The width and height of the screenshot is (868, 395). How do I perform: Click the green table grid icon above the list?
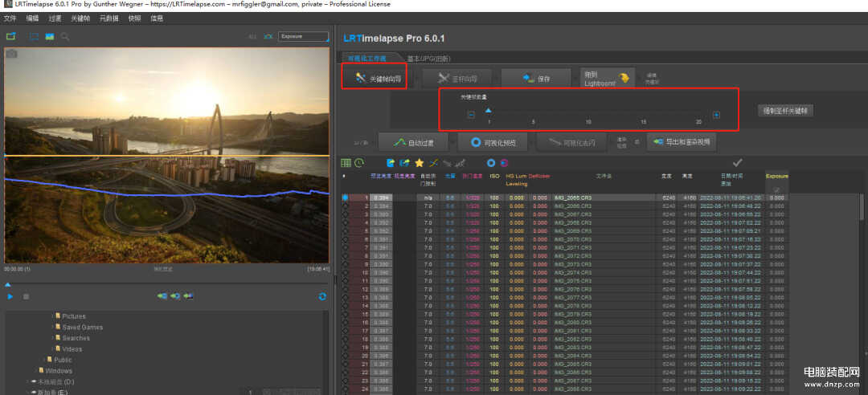[x=346, y=163]
